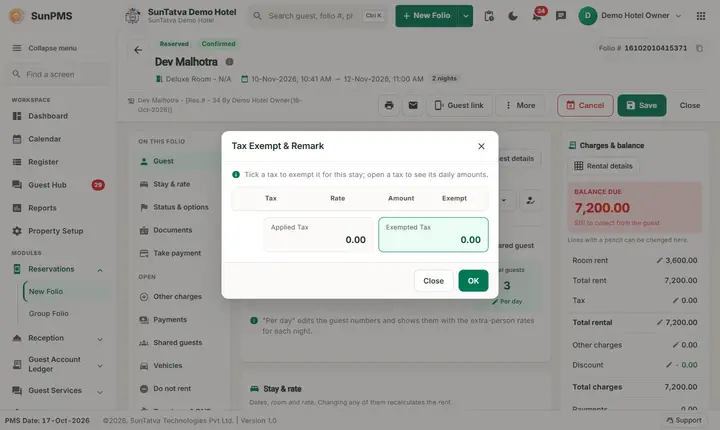Save the folio
Screen dimensions: 720x430
(641, 105)
